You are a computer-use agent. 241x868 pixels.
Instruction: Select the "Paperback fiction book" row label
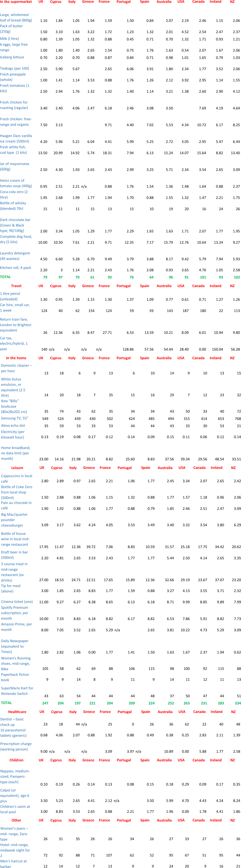click(x=15, y=677)
